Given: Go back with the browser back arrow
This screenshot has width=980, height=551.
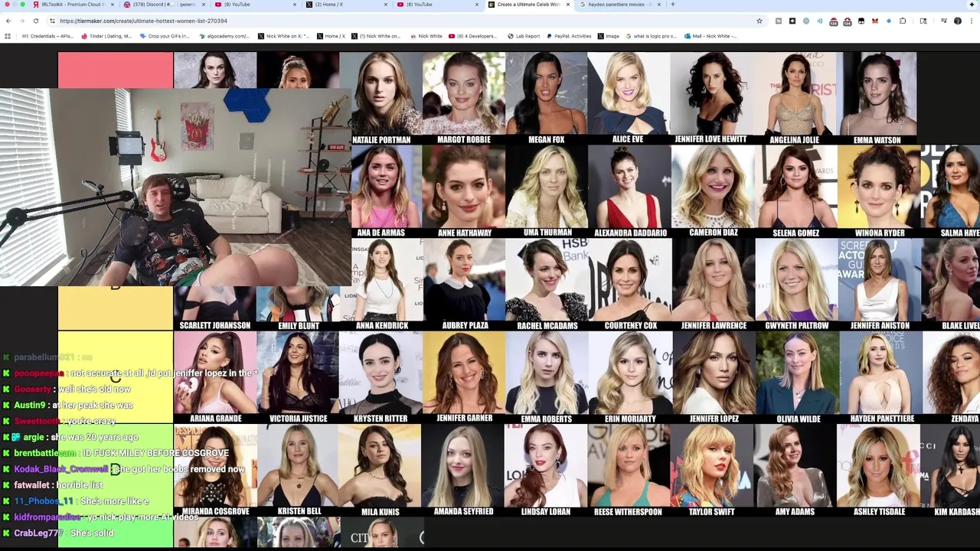Looking at the screenshot, I should 8,21.
